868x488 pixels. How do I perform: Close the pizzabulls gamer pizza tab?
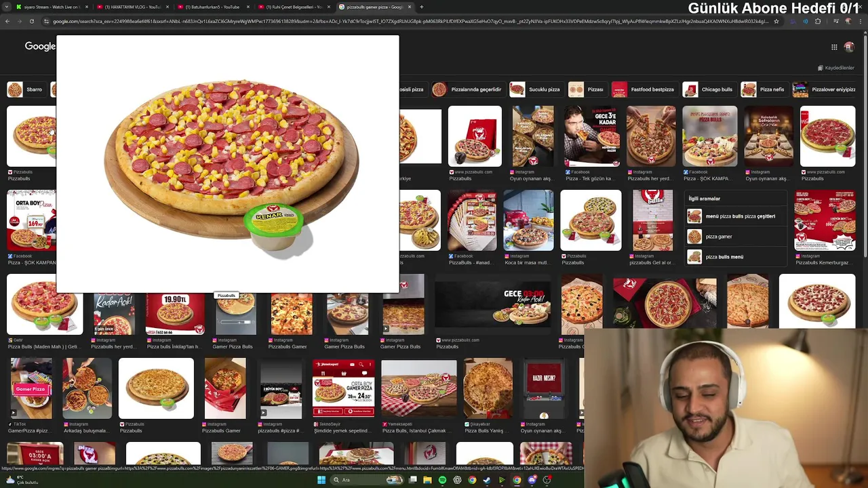pos(410,7)
